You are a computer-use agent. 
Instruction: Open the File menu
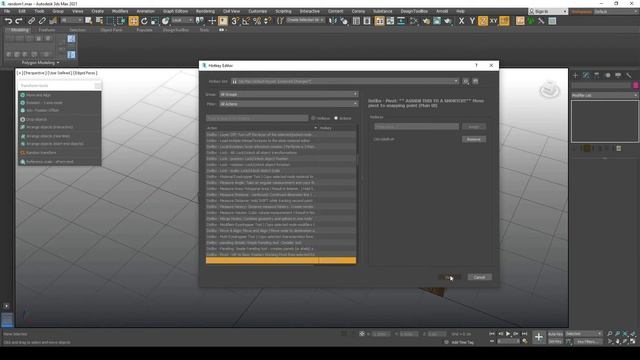pyautogui.click(x=7, y=11)
